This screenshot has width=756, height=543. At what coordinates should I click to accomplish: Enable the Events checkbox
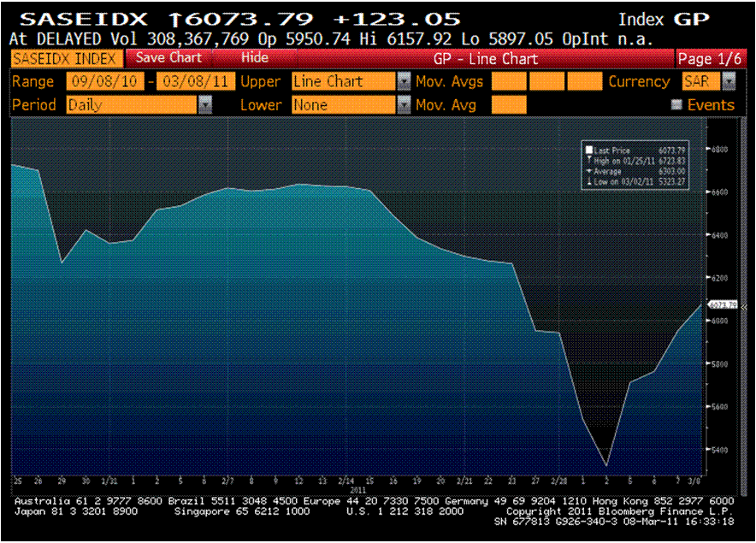pos(676,105)
